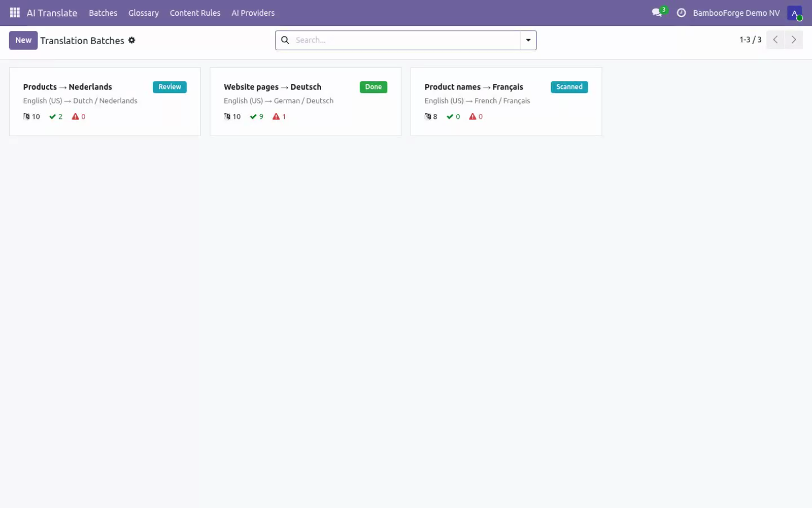The image size is (812, 508).
Task: Go to the previous page arrow
Action: pyautogui.click(x=775, y=40)
